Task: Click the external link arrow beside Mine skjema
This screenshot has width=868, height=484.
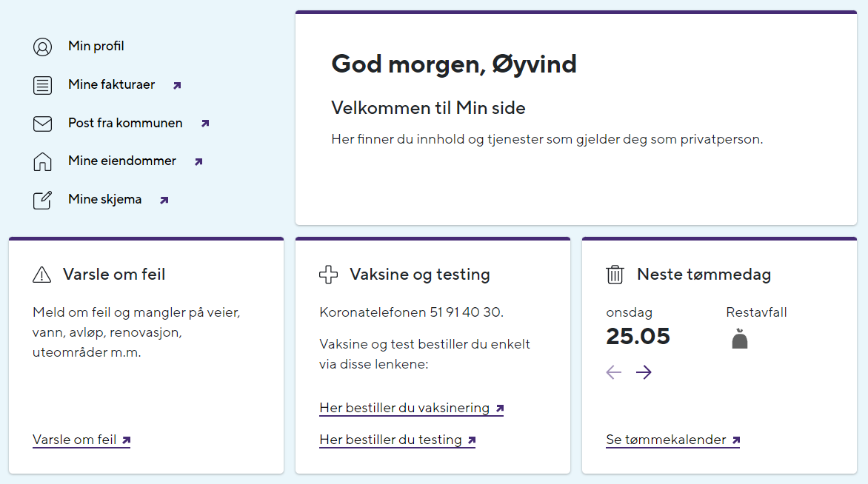Action: point(164,199)
